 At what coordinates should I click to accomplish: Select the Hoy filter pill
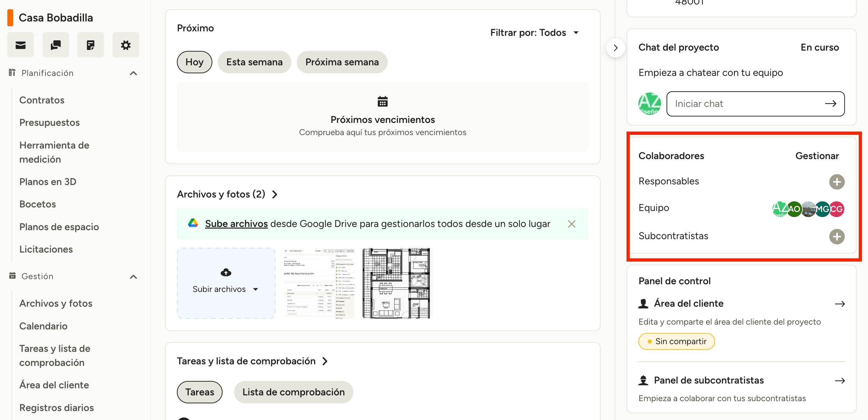(194, 62)
